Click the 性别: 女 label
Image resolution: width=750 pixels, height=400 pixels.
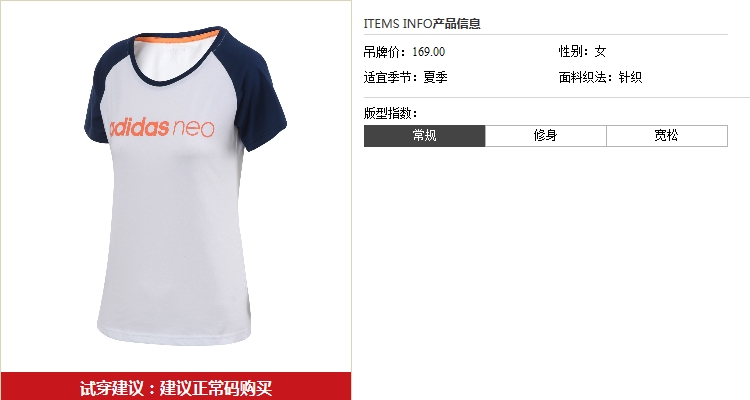coord(583,52)
